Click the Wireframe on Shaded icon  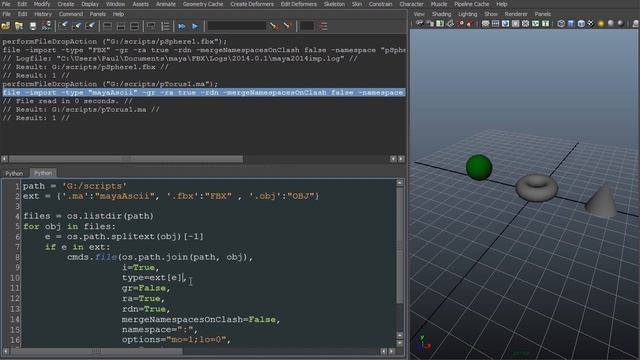[x=581, y=24]
